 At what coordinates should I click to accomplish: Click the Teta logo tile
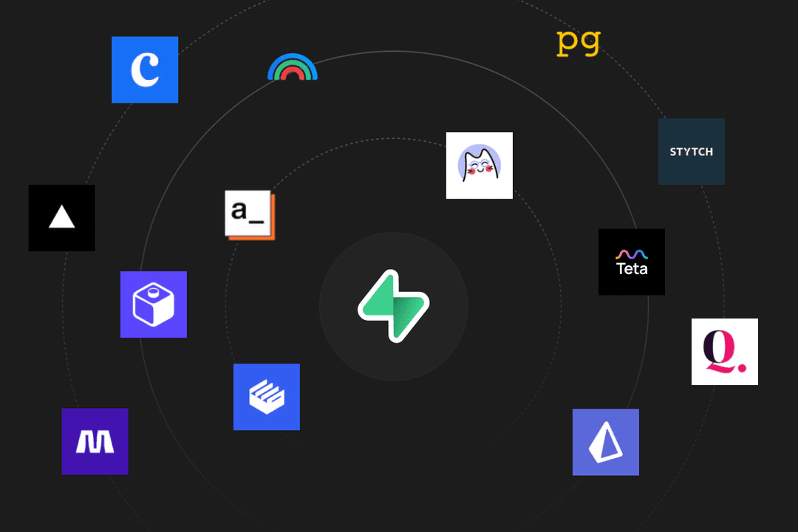[x=631, y=262]
